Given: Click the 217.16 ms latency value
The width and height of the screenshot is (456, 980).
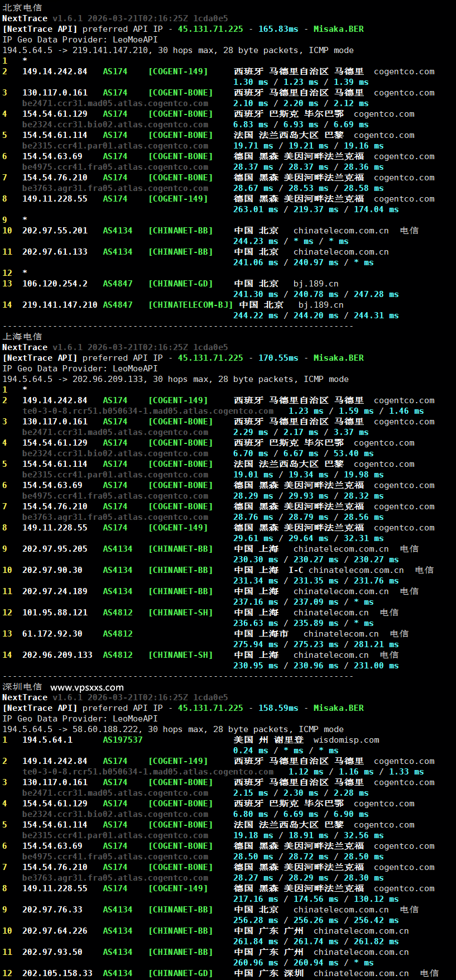Looking at the screenshot, I should (256, 899).
